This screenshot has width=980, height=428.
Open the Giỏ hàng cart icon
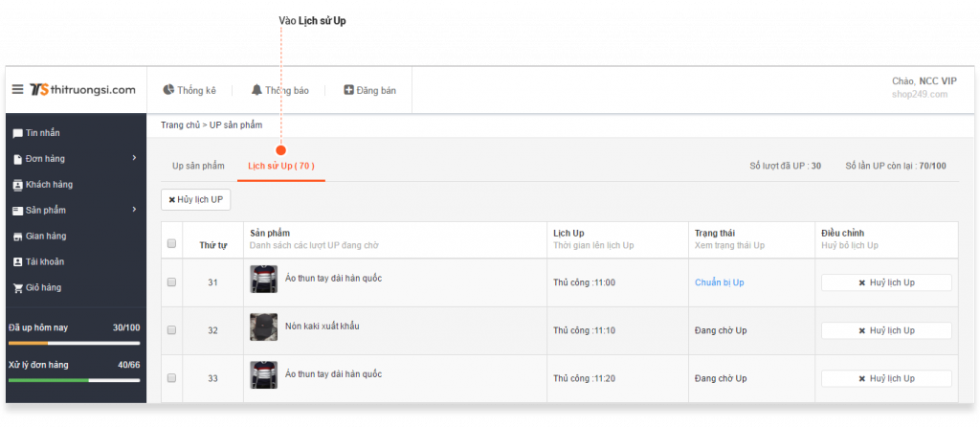[17, 288]
